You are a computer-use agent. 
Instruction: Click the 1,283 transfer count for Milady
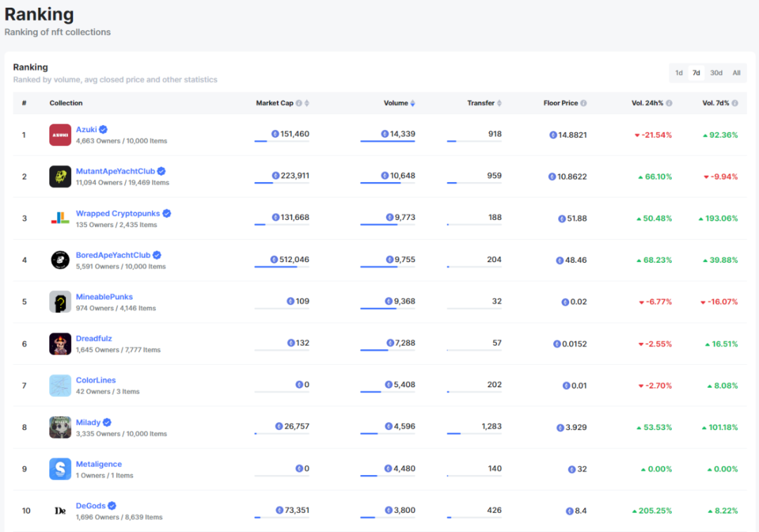coord(491,426)
